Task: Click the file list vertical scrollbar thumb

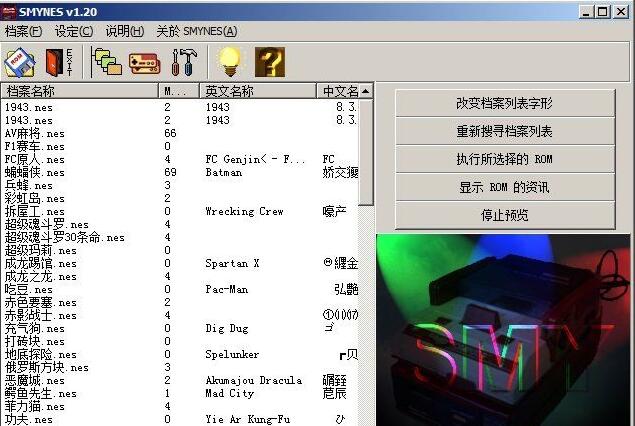Action: (x=366, y=152)
